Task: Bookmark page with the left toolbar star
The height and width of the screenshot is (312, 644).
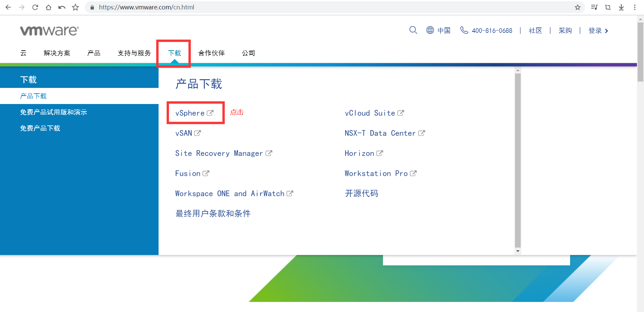Action: pos(76,7)
